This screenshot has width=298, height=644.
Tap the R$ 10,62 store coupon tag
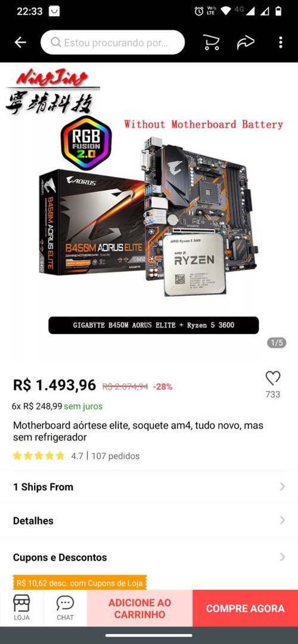pyautogui.click(x=80, y=582)
